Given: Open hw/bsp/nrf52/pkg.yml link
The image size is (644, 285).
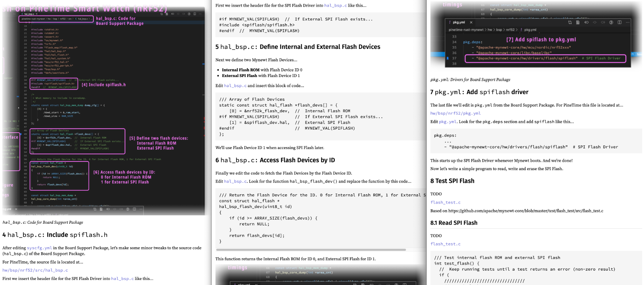Looking at the screenshot, I should 455,113.
